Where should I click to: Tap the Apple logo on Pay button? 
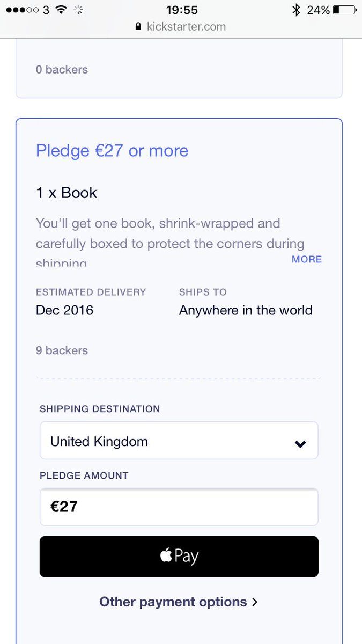[166, 556]
